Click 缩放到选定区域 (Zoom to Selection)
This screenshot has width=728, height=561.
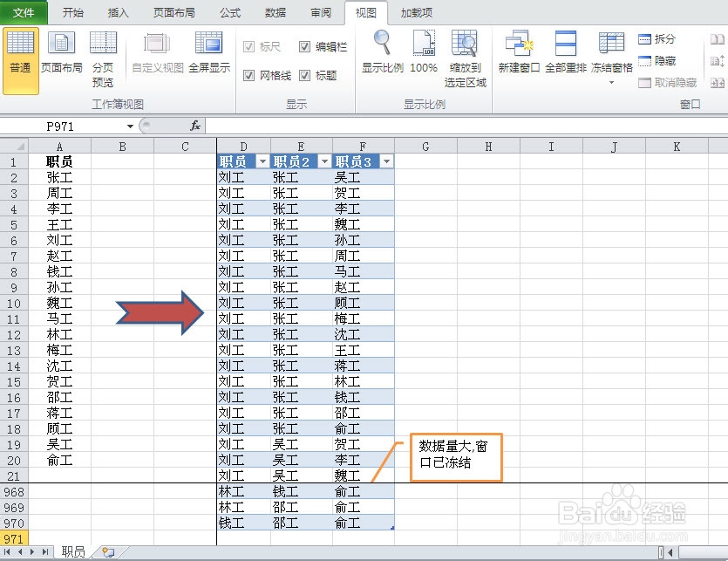pyautogui.click(x=465, y=52)
